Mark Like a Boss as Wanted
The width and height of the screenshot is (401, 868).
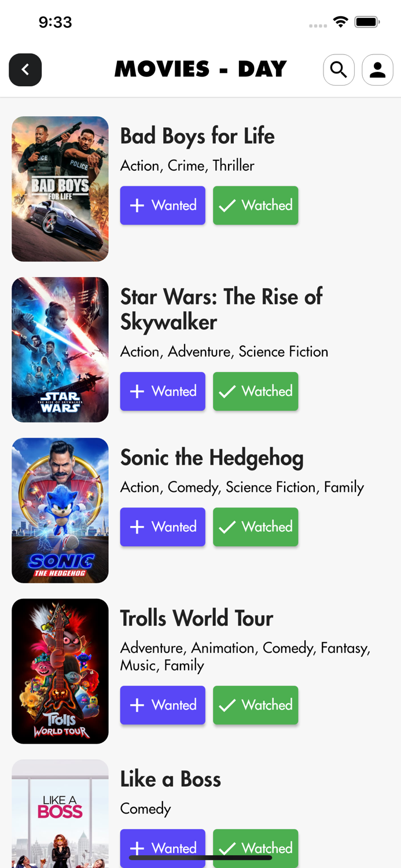[x=163, y=848]
